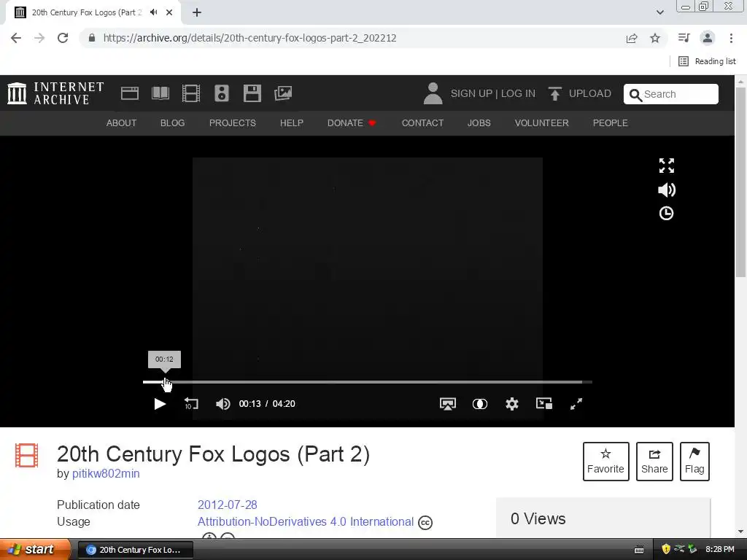
Task: Open the BLOG menu item
Action: [172, 122]
